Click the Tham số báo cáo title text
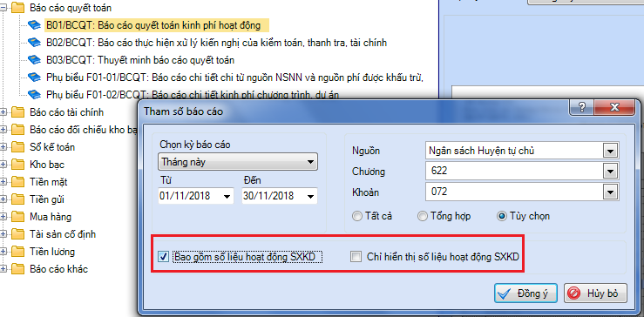 184,111
